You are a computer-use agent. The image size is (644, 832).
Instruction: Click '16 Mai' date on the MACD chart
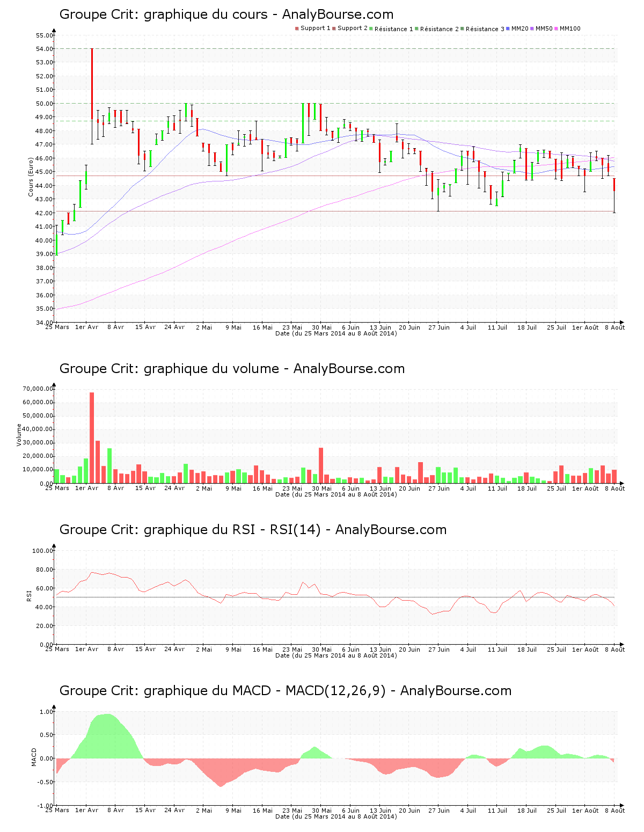[x=263, y=811]
